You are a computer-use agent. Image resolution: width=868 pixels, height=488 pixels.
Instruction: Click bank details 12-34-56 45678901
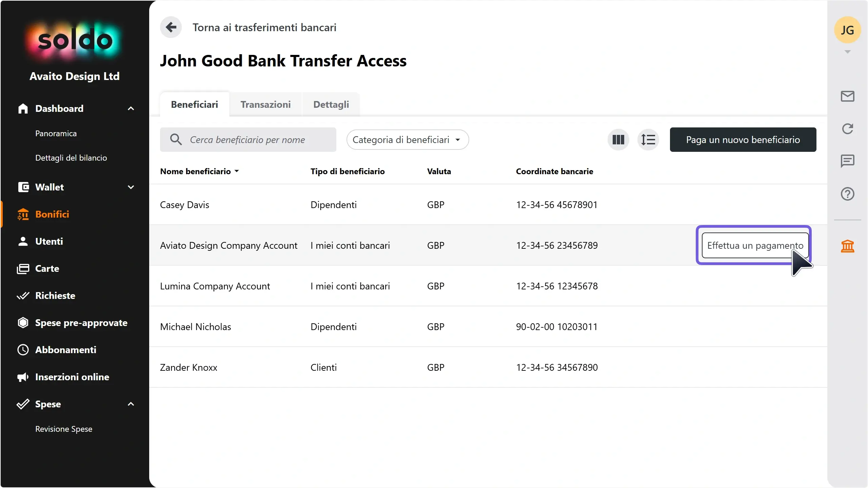tap(557, 205)
